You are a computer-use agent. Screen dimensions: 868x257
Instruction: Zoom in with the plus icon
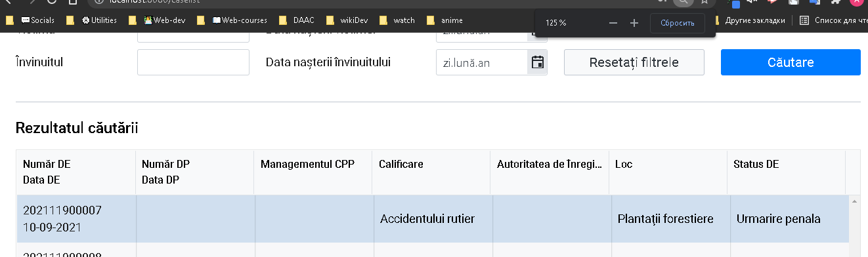[x=634, y=23]
